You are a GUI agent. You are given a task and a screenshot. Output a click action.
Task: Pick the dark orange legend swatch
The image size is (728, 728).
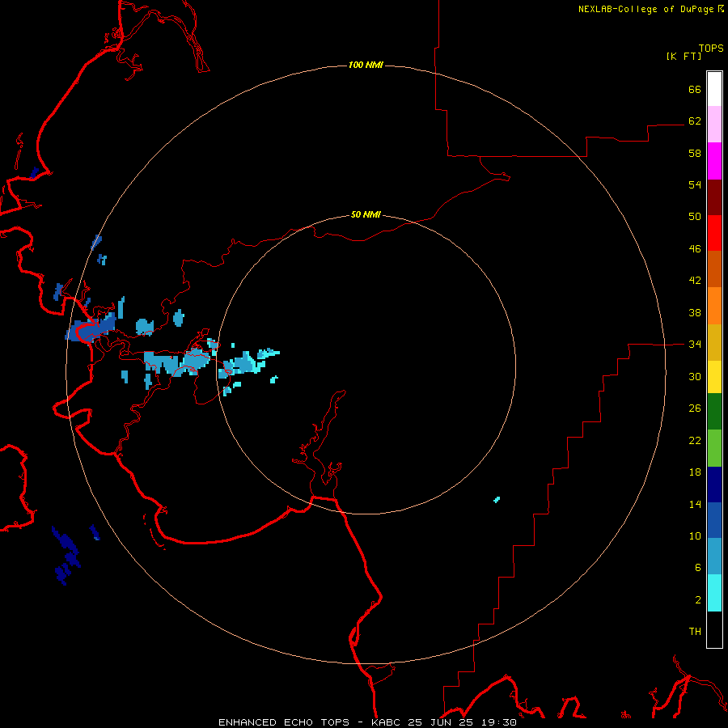point(714,269)
